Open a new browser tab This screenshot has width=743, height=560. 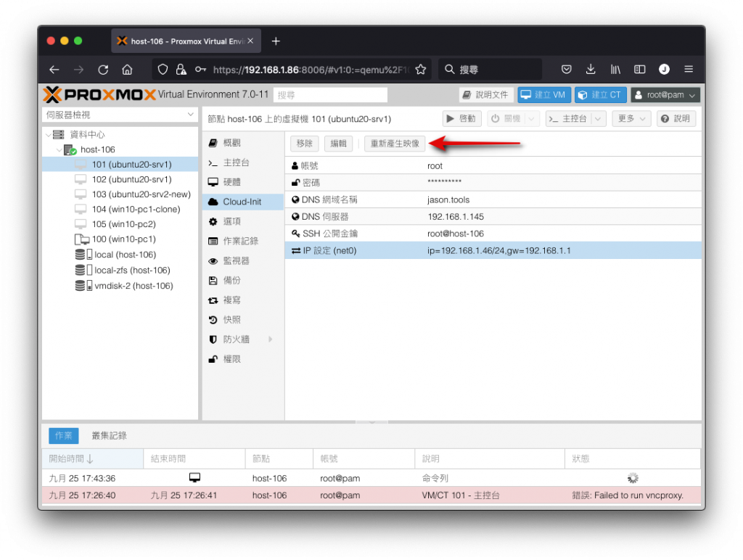[x=276, y=41]
